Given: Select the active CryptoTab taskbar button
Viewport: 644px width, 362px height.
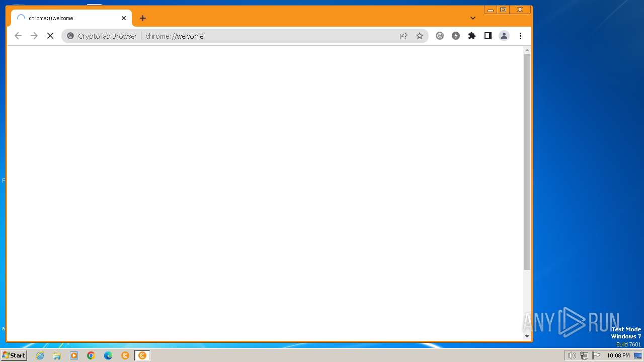Looking at the screenshot, I should (142, 355).
